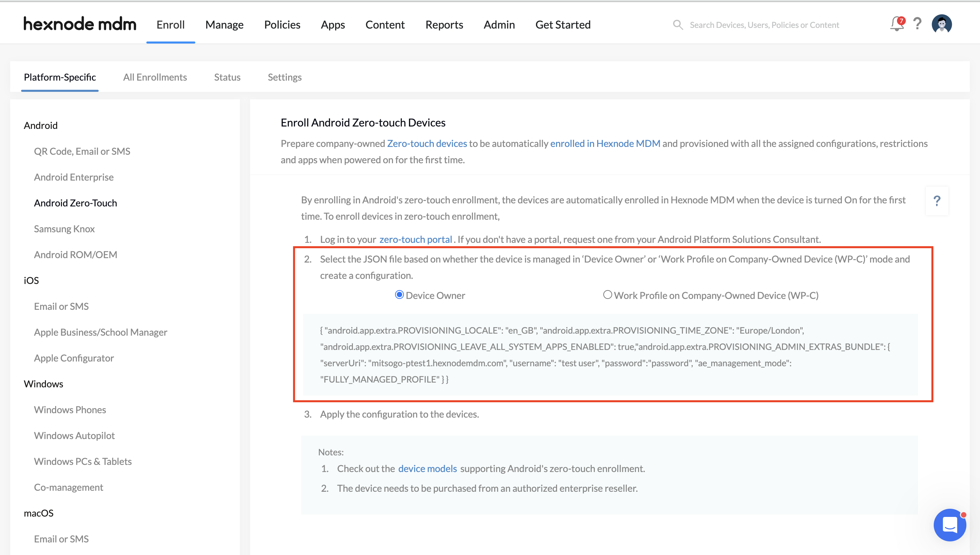The image size is (980, 555).
Task: Click the JSON configuration code block
Action: [610, 354]
